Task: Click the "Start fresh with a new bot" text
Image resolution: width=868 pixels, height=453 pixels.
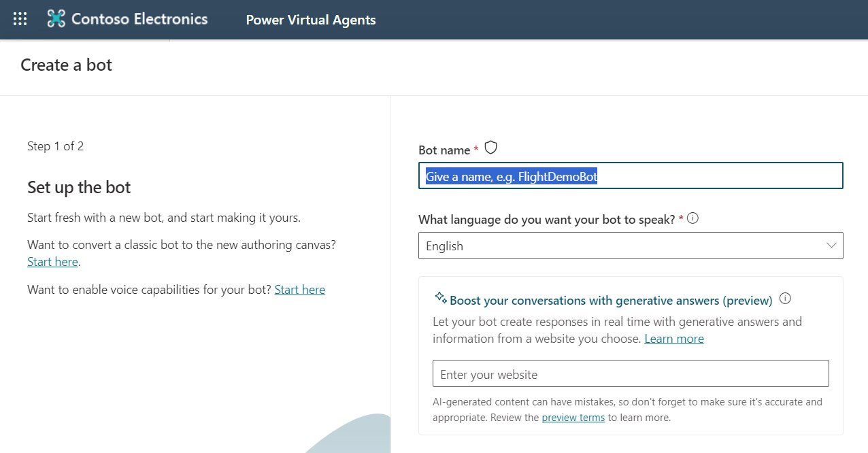Action: pos(164,218)
